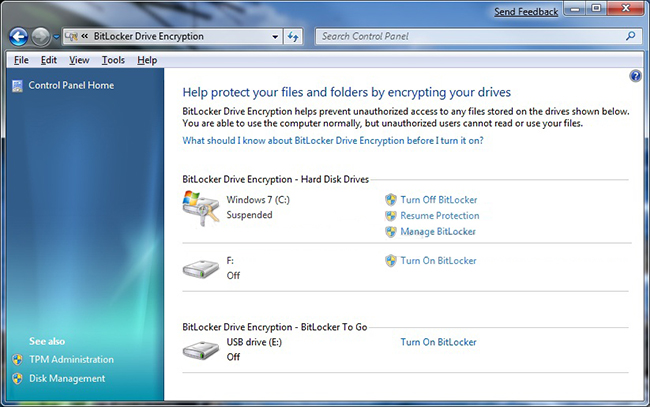Click BitLocker Drive Encryption breadcrumb text
Screen dimensions: 650x407
(148, 36)
